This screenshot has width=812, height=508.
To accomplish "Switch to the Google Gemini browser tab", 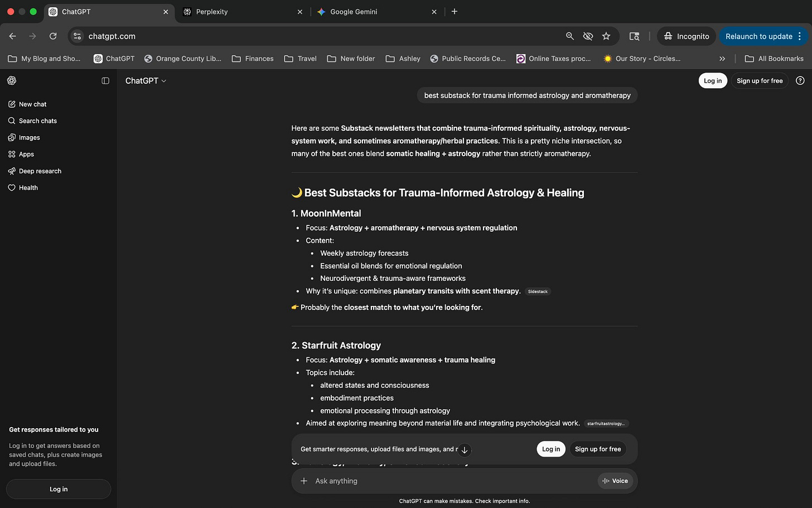I will [376, 12].
